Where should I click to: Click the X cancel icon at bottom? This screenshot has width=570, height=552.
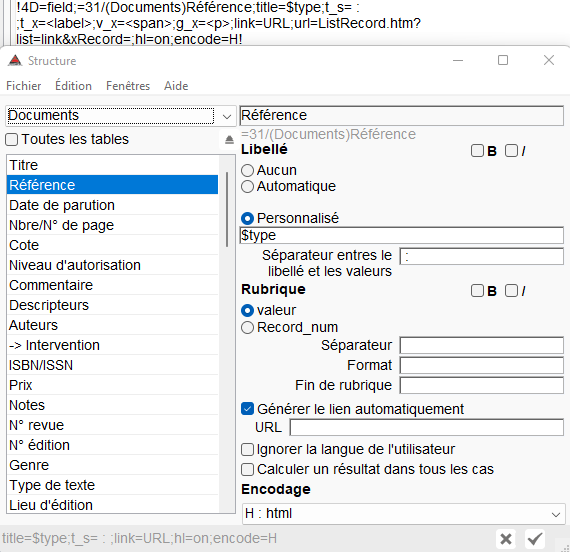click(x=506, y=539)
